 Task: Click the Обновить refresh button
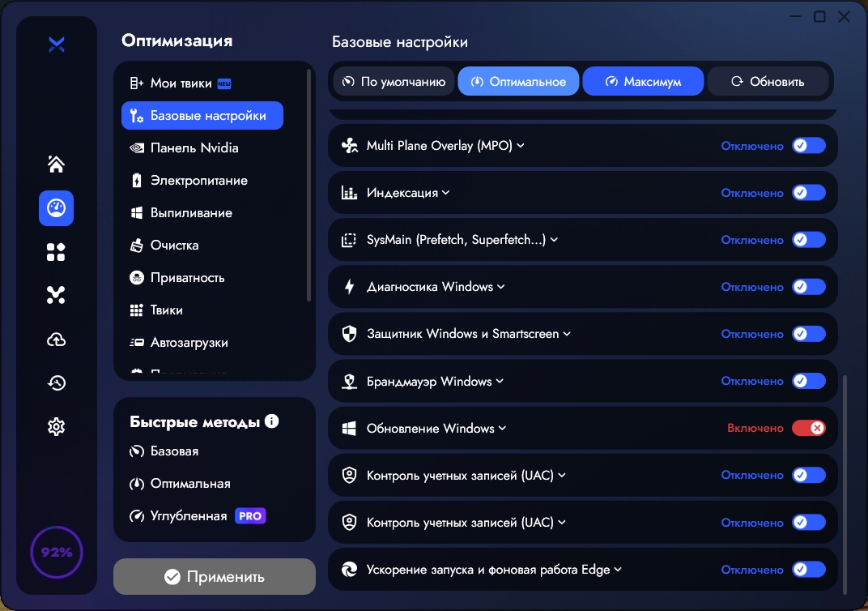coord(768,81)
